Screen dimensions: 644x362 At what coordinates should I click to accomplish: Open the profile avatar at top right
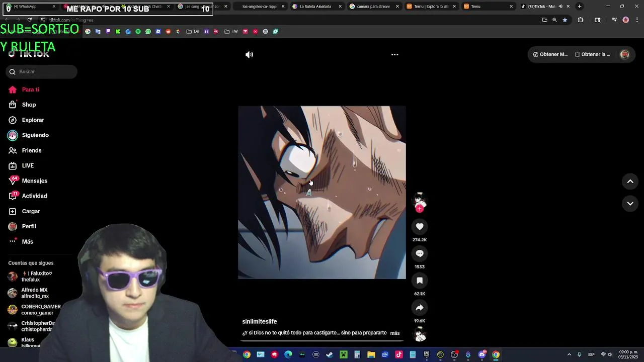624,54
